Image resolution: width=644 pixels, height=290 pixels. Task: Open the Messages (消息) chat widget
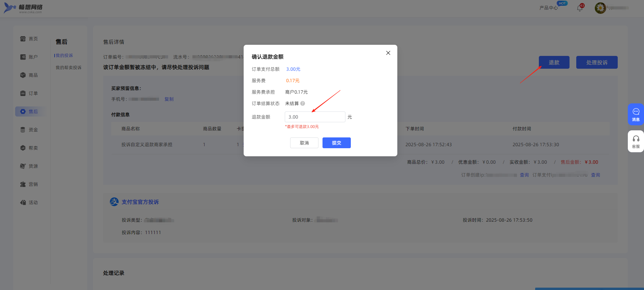coord(636,114)
